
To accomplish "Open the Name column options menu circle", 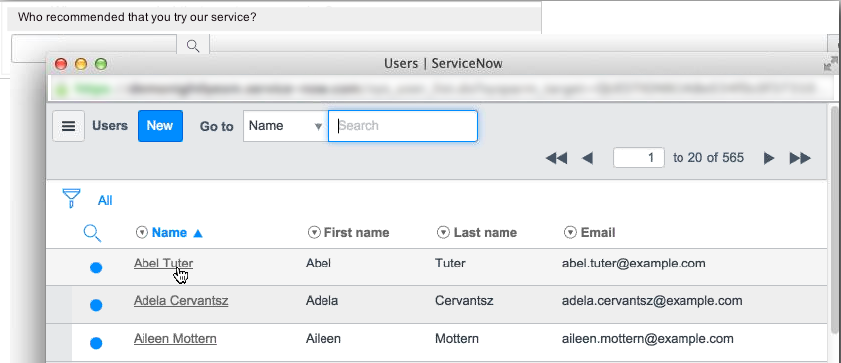I will (142, 233).
